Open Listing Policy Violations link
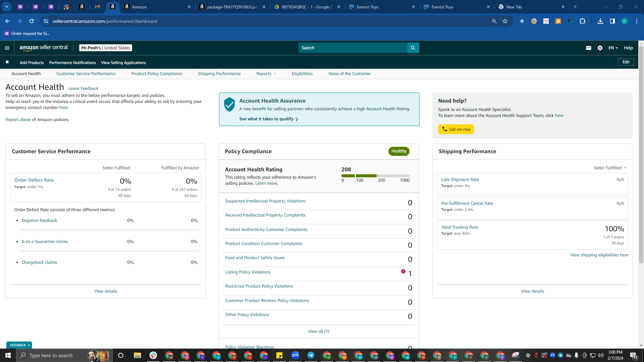 click(248, 272)
